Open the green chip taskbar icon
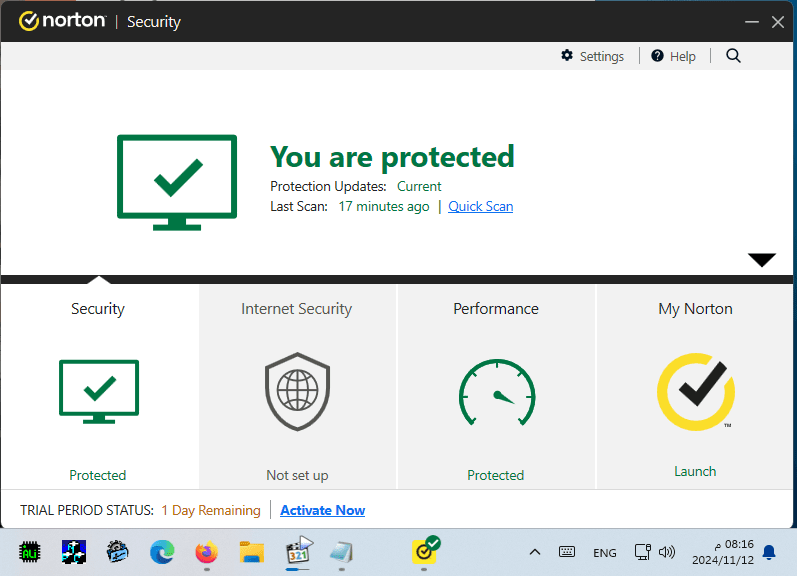Screen dimensions: 797x576 click(30, 553)
